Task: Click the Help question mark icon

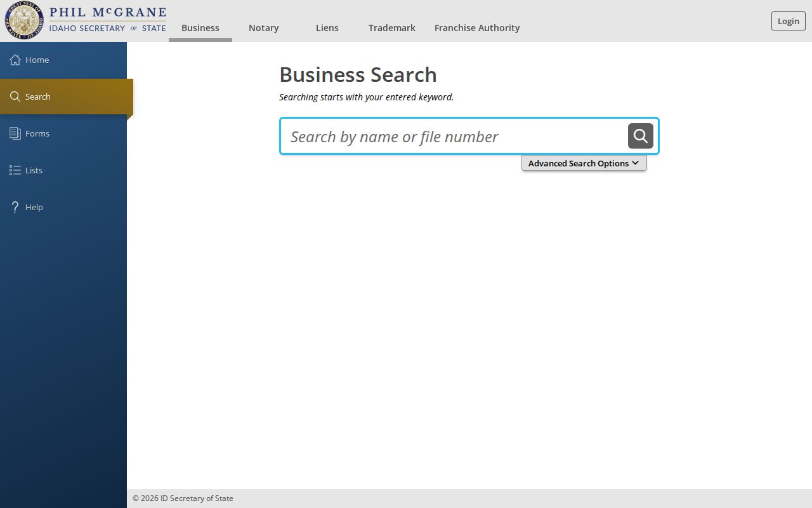Action: [x=15, y=207]
